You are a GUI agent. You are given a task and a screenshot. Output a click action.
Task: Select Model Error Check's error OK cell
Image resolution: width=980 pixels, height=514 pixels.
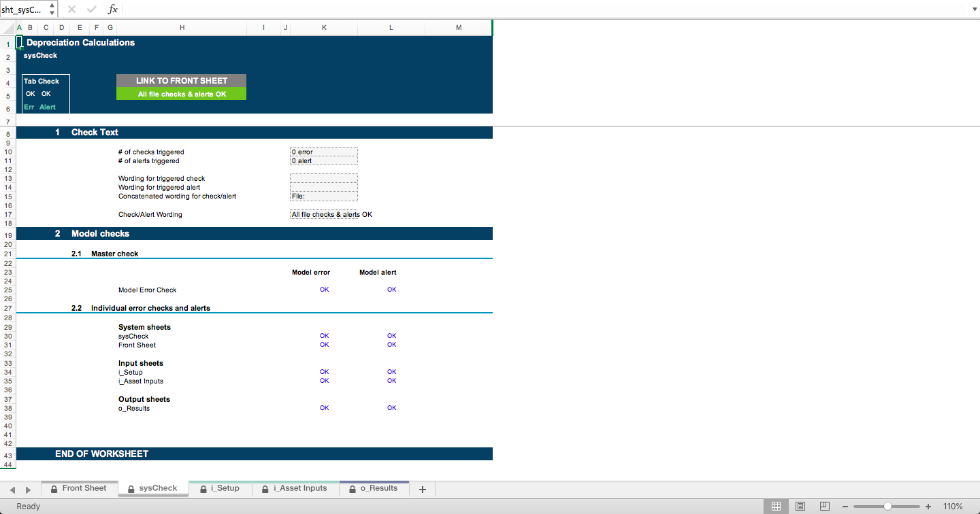tap(324, 290)
